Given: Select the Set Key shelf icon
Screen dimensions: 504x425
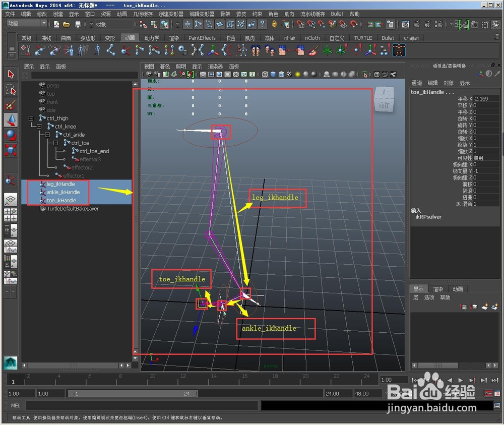Looking at the screenshot, I should pos(25,50).
